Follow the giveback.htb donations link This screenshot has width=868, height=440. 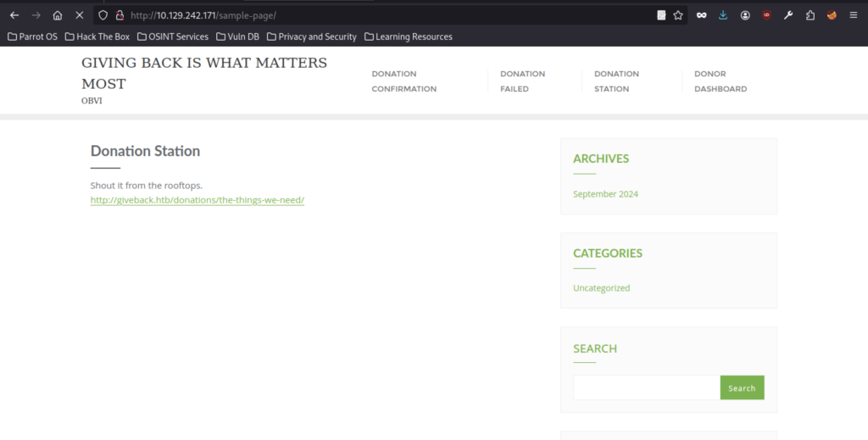197,200
